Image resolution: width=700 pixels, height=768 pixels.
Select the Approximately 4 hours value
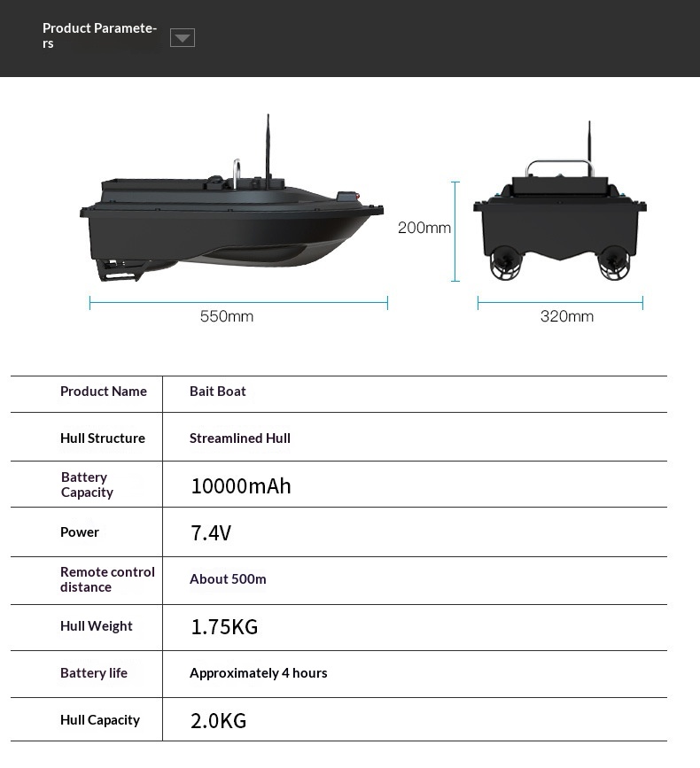tap(259, 673)
